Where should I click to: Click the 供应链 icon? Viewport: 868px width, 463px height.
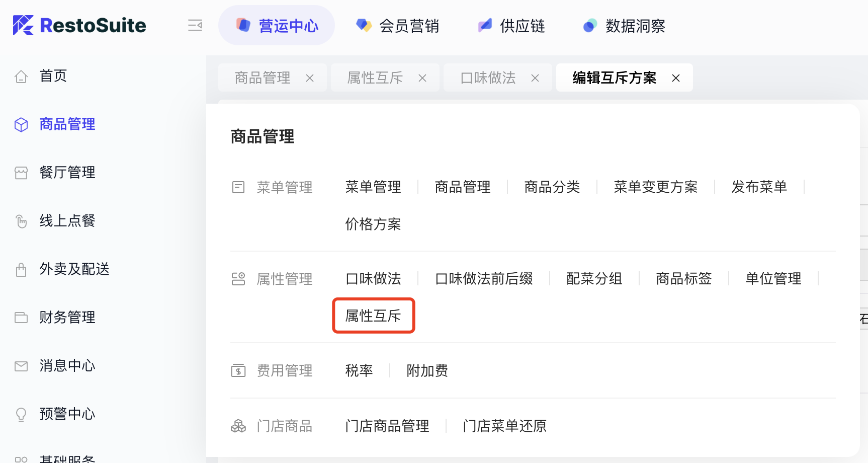485,25
